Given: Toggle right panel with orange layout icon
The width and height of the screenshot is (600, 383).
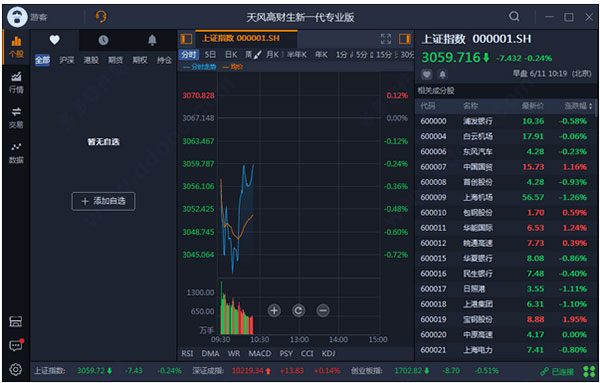Looking at the screenshot, I should [404, 39].
